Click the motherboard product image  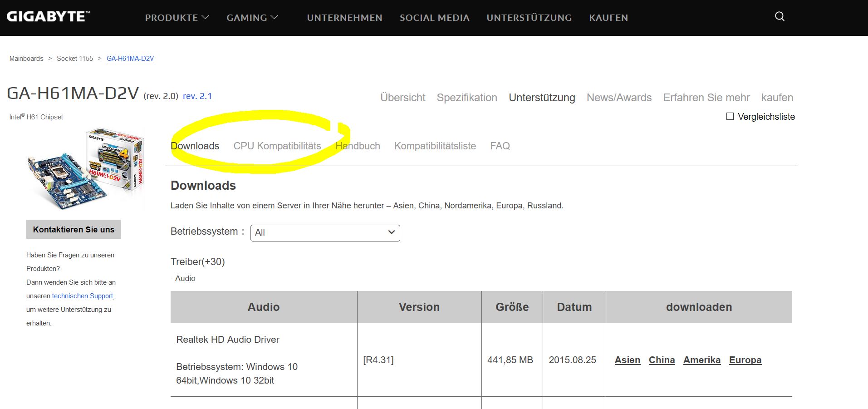(x=86, y=169)
